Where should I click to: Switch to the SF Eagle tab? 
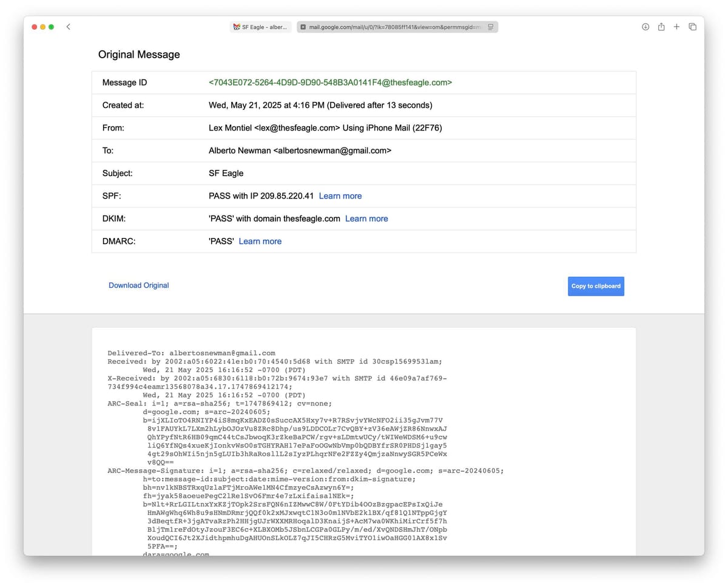click(261, 27)
